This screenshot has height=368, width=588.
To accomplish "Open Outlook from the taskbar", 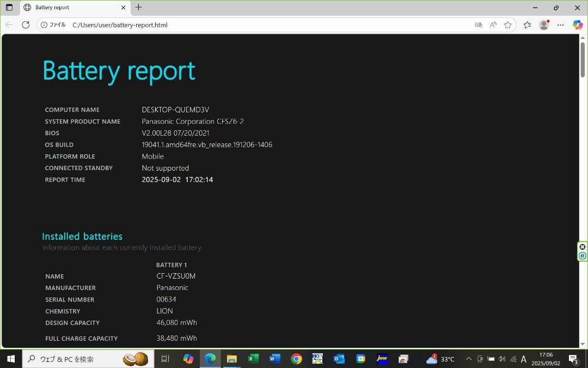I will (x=339, y=359).
